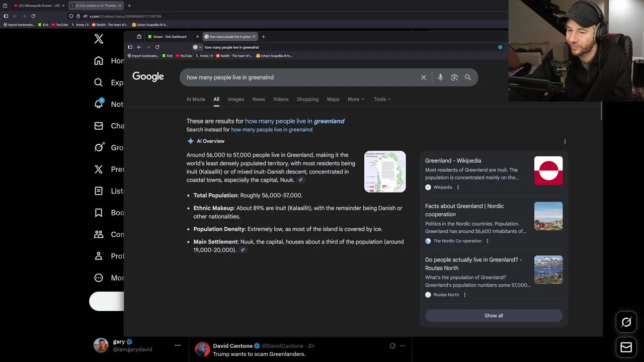This screenshot has height=362, width=644.
Task: Open X Explore search icon in sidebar
Action: tap(99, 82)
